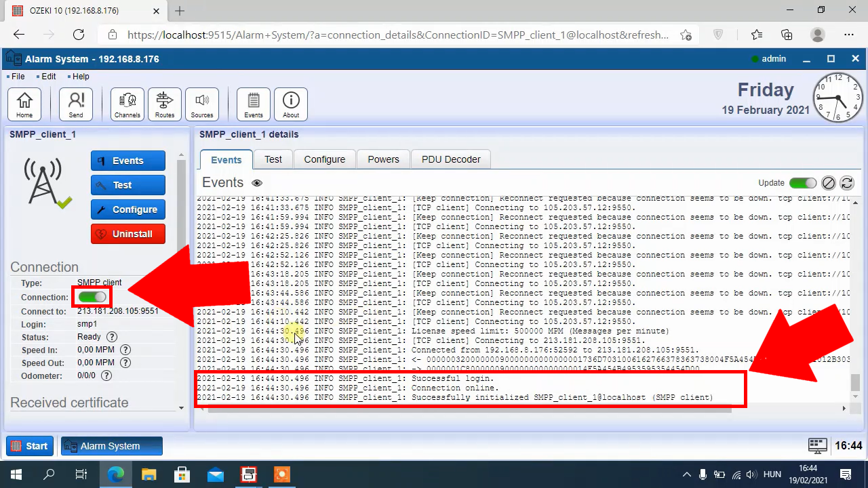This screenshot has width=868, height=488.
Task: Open the Sources toolbar icon
Action: coord(202,104)
